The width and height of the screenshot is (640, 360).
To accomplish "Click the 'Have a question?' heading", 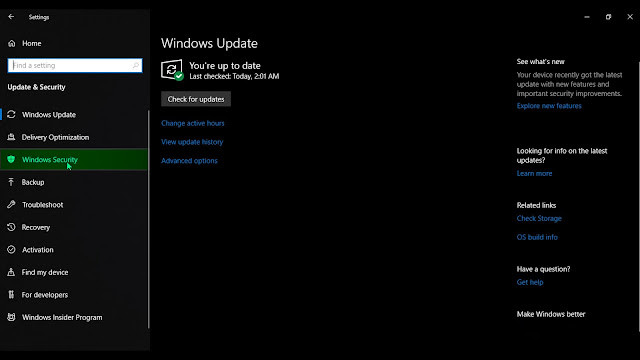I will (x=543, y=269).
